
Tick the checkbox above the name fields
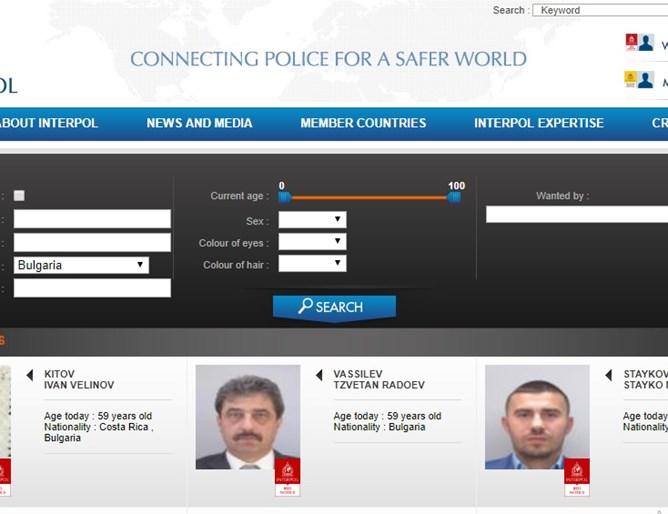[19, 195]
